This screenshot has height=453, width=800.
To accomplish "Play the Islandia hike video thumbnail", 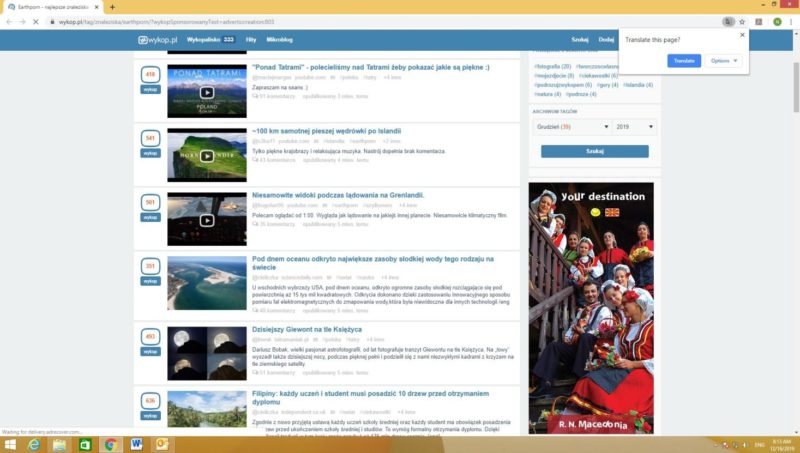I will tap(207, 155).
